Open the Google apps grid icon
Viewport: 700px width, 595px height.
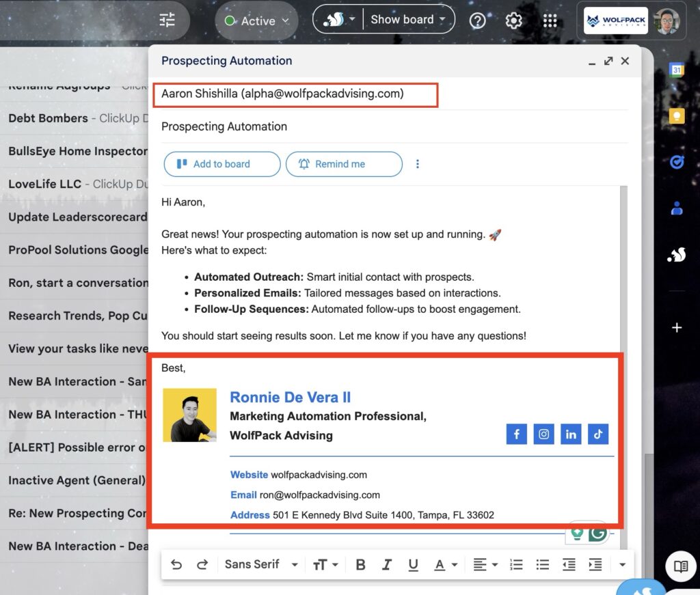tap(550, 20)
